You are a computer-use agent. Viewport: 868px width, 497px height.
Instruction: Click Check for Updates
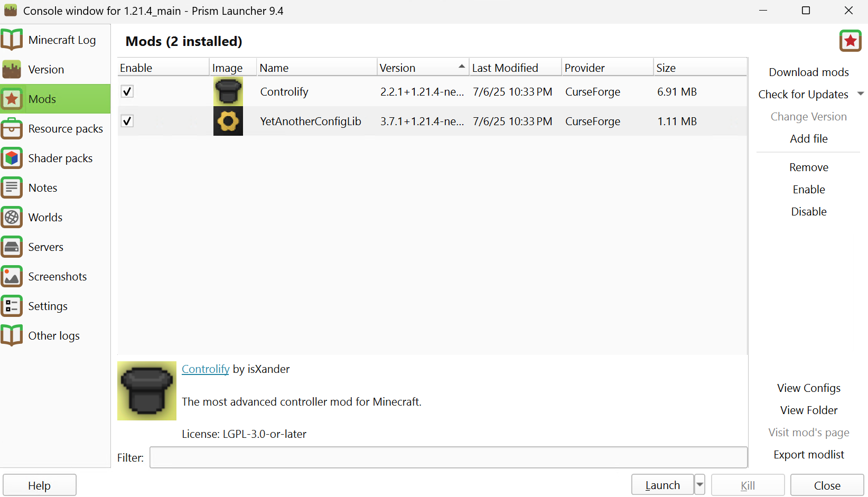(x=803, y=94)
